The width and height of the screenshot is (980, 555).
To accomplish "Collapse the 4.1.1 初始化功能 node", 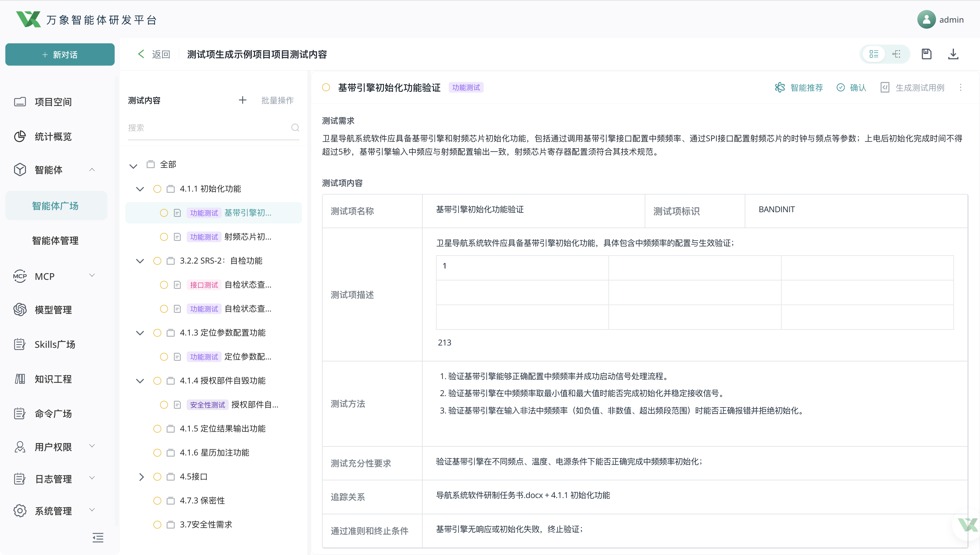I will point(140,189).
